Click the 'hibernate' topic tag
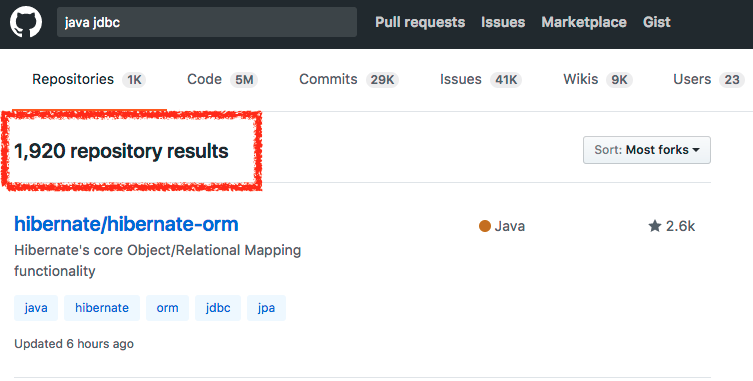This screenshot has height=381, width=753. point(102,308)
